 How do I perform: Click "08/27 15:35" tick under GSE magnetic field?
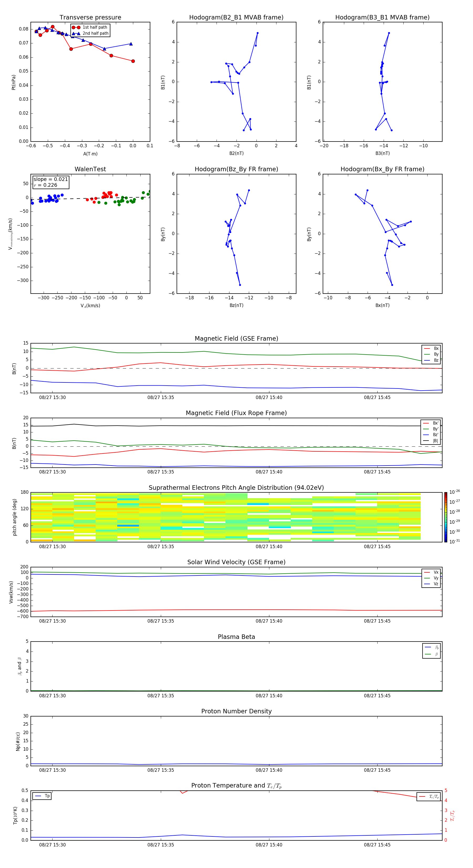tap(161, 397)
